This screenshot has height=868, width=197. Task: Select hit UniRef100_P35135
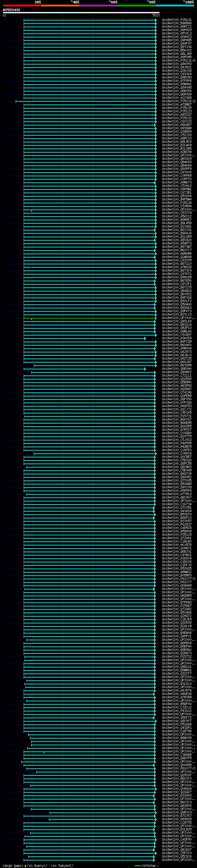pos(177,108)
